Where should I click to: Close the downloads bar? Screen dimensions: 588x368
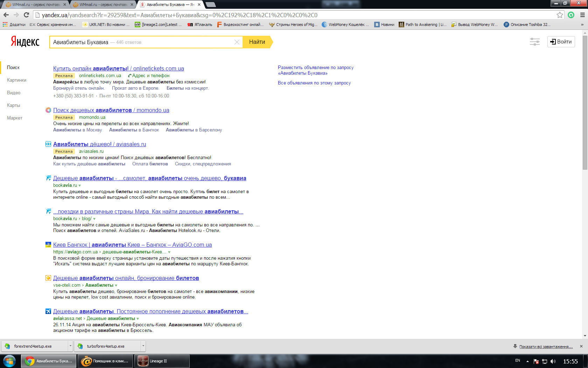[581, 346]
